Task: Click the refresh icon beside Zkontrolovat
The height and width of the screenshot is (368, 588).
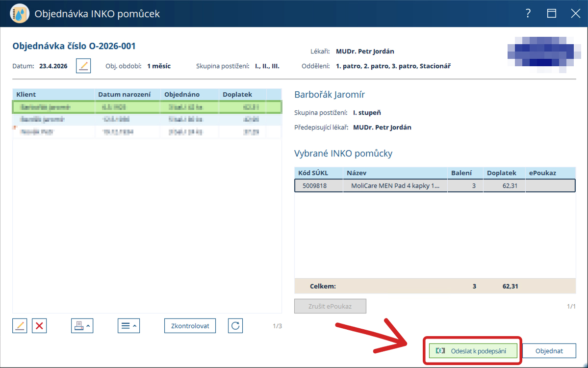Action: coord(235,326)
